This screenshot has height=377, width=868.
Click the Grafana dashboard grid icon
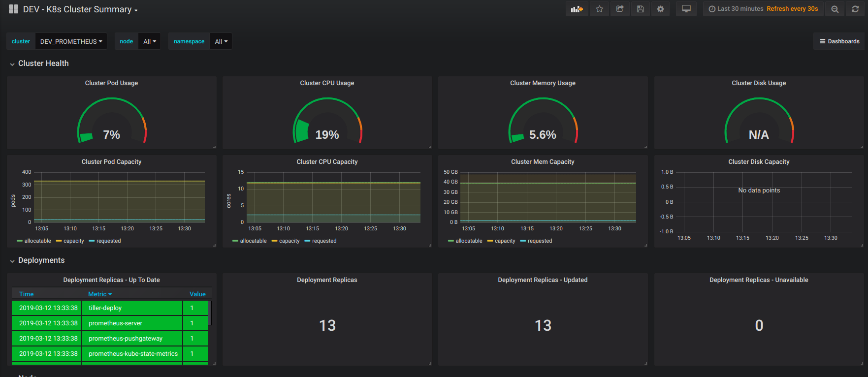[13, 9]
